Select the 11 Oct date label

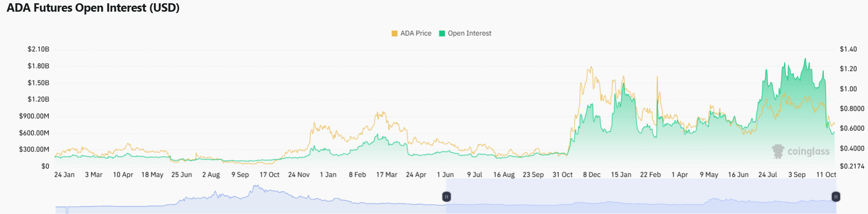826,175
